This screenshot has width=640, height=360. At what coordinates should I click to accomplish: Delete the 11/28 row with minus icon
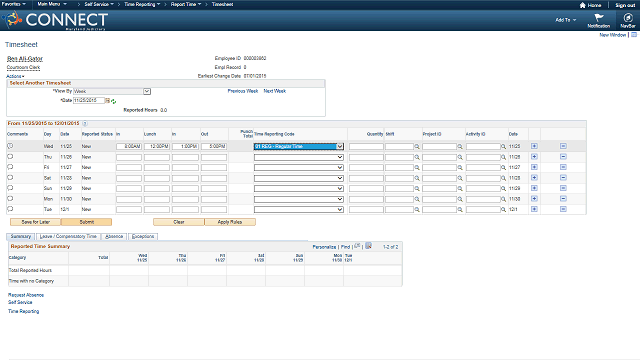point(563,178)
